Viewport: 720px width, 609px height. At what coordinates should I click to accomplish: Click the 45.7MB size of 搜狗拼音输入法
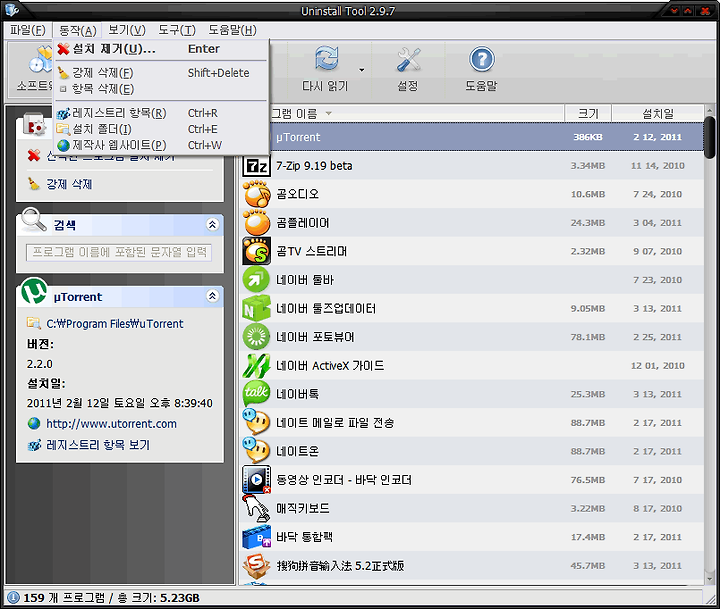(587, 566)
